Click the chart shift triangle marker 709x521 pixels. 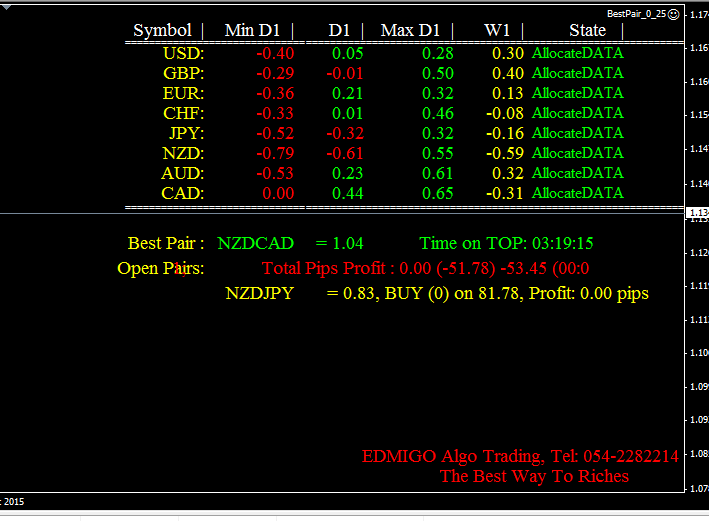[6, 7]
